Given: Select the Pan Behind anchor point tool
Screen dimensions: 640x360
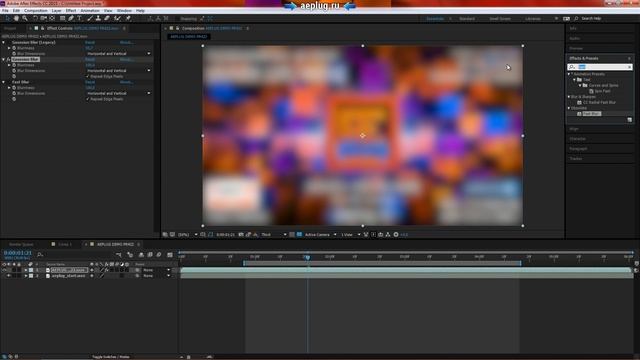Looking at the screenshot, I should pyautogui.click(x=52, y=18).
